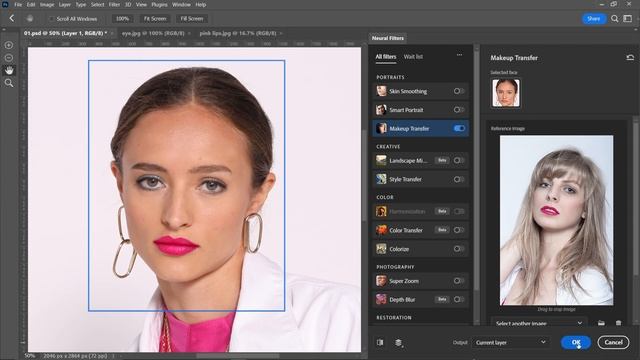Close the 01.psd document tab

tap(112, 33)
